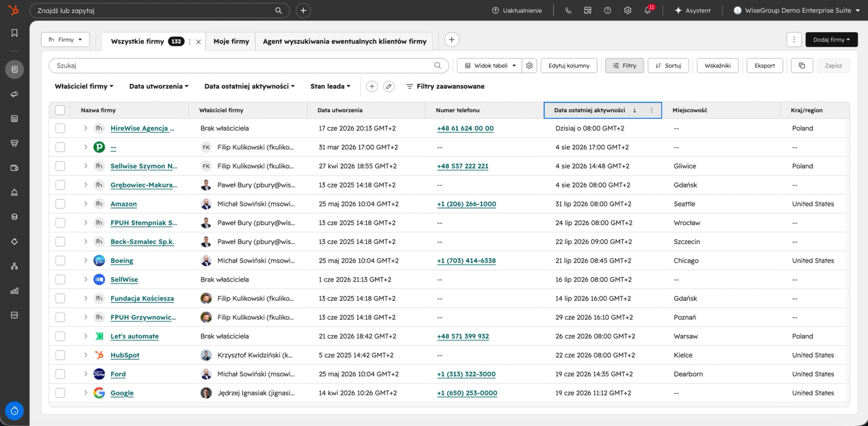Open the data management database sidebar icon
Screen dimensions: 868x426
[15, 217]
